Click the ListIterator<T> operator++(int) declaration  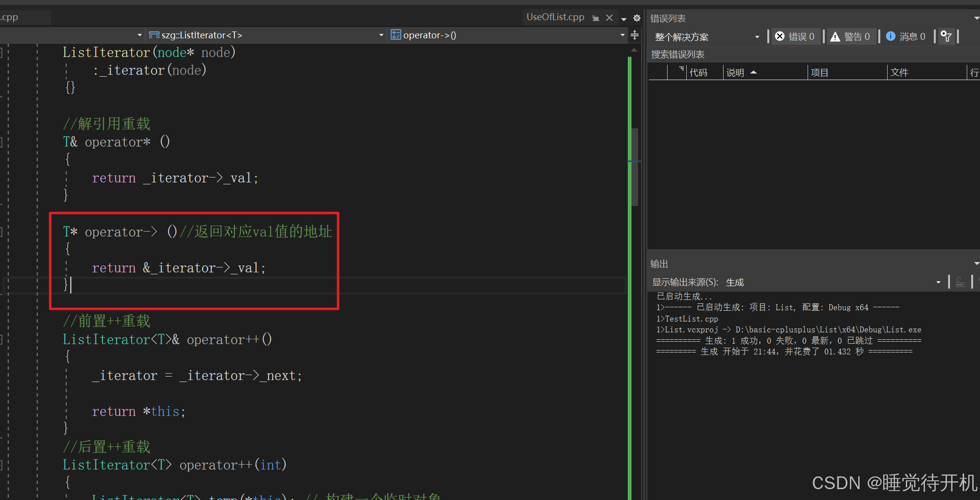click(174, 465)
